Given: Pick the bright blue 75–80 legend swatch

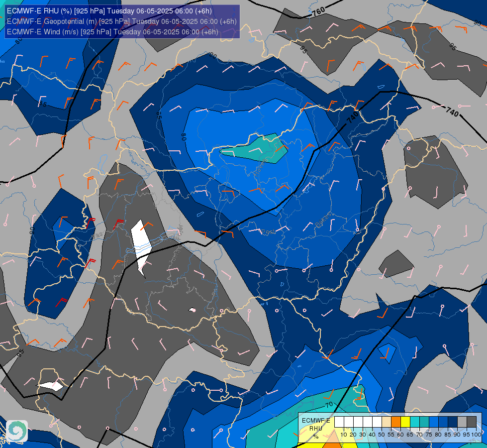Looking at the screenshot, I should coord(434,422).
